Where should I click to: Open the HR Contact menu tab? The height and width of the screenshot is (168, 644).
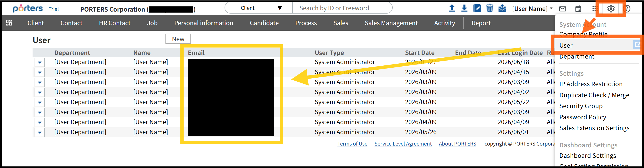(x=114, y=23)
